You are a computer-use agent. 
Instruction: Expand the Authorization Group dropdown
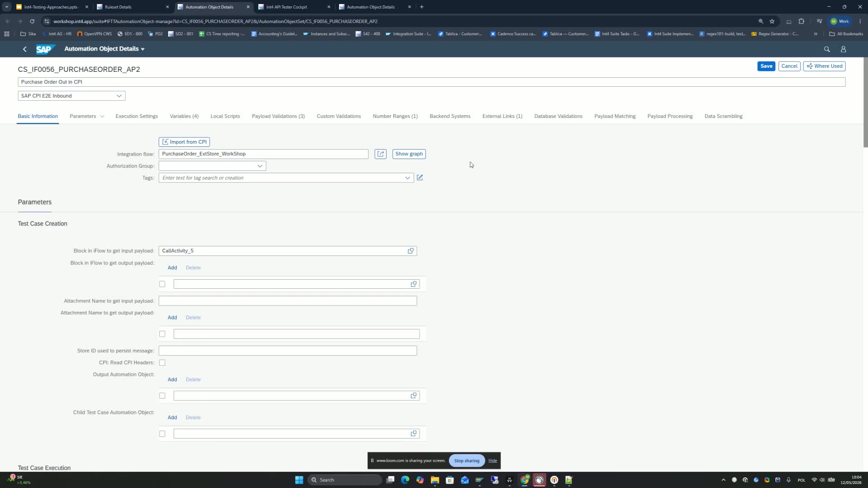(x=260, y=166)
